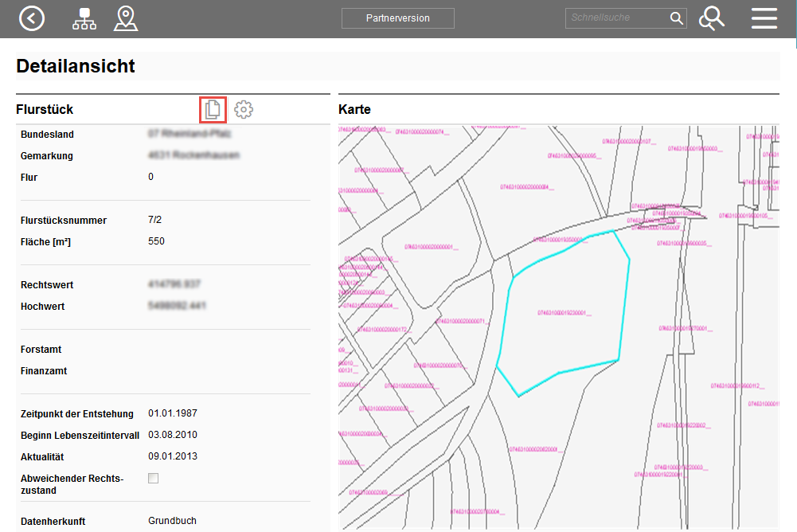Open the hamburger main menu
Image resolution: width=797 pixels, height=532 pixels.
pos(764,18)
